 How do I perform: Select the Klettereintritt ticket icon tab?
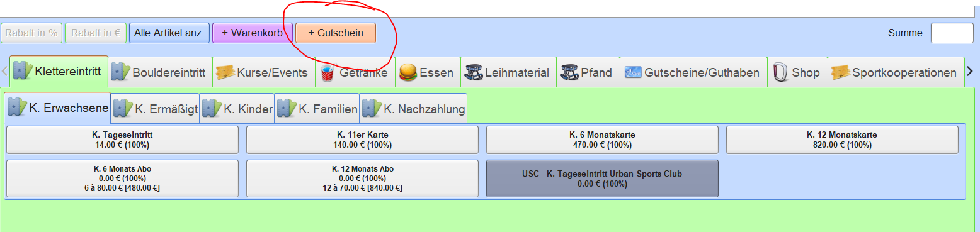click(23, 71)
